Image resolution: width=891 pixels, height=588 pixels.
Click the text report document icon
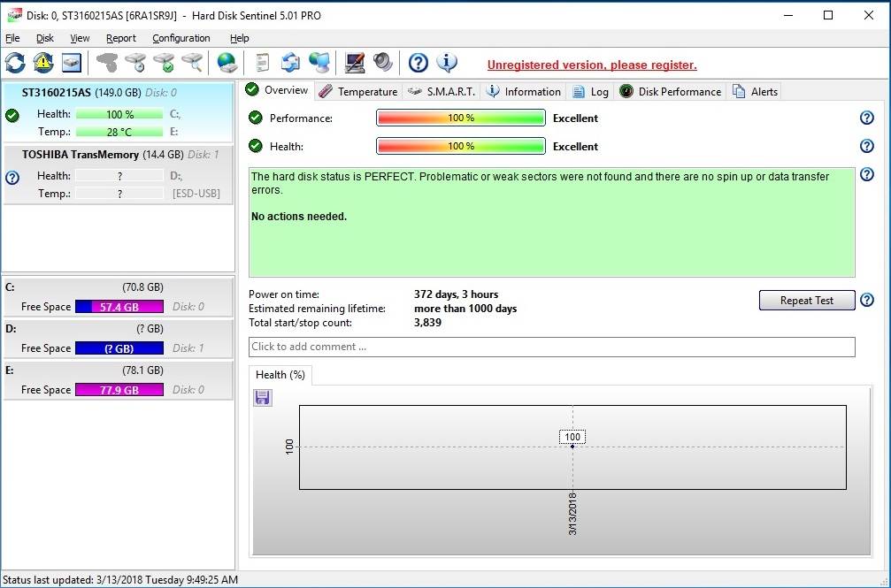(x=262, y=63)
